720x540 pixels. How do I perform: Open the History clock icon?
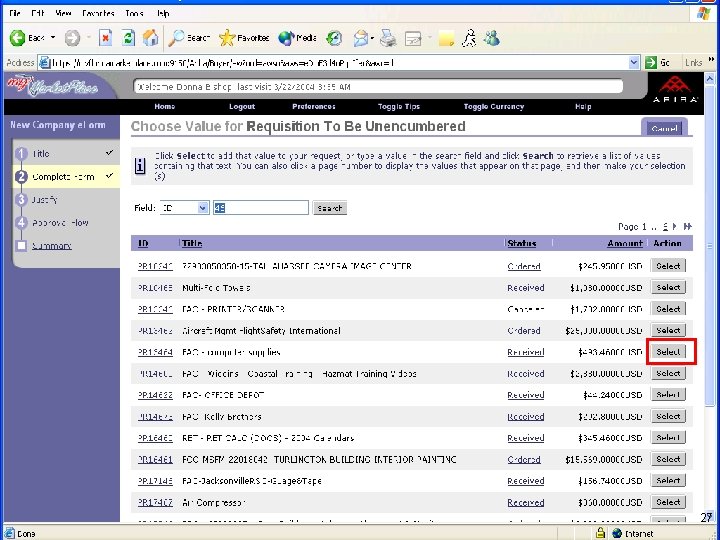click(x=334, y=39)
